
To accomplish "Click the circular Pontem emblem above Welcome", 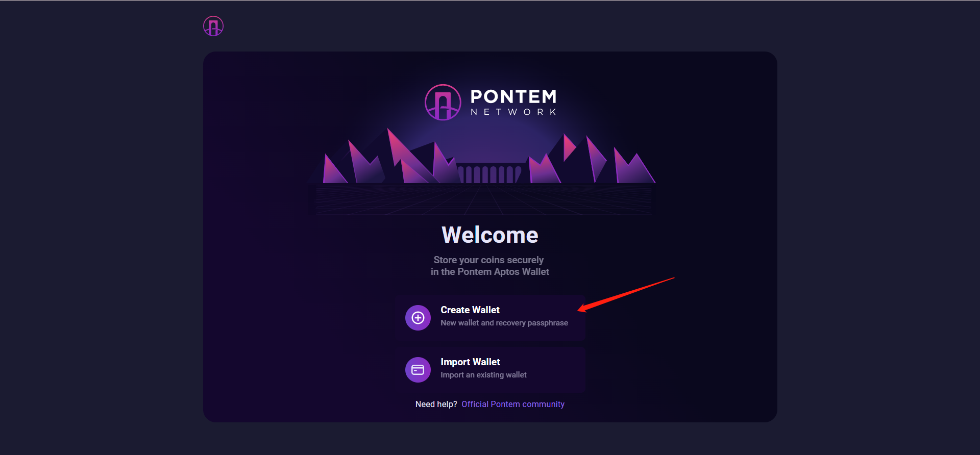I will [x=443, y=103].
